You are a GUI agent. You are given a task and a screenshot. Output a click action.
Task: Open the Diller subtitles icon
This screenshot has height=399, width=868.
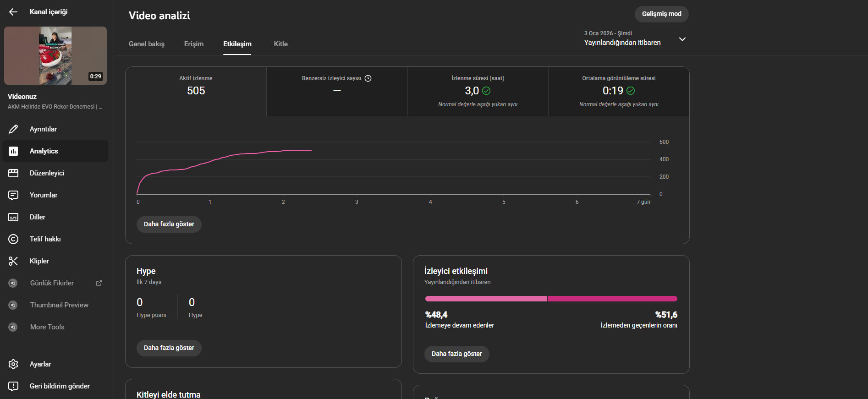[x=13, y=217]
